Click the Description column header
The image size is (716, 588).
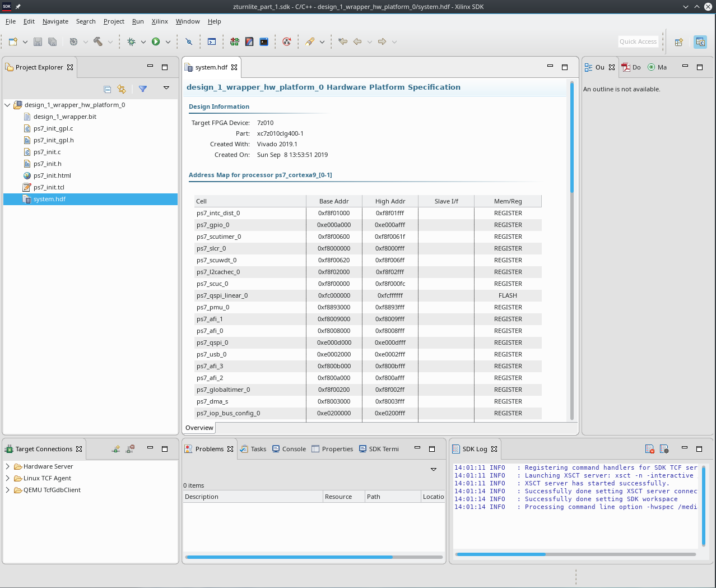pyautogui.click(x=253, y=497)
